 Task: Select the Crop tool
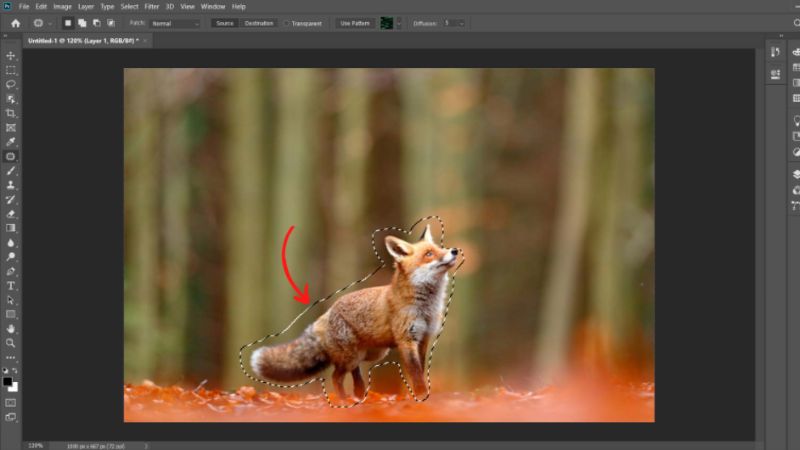[x=10, y=113]
